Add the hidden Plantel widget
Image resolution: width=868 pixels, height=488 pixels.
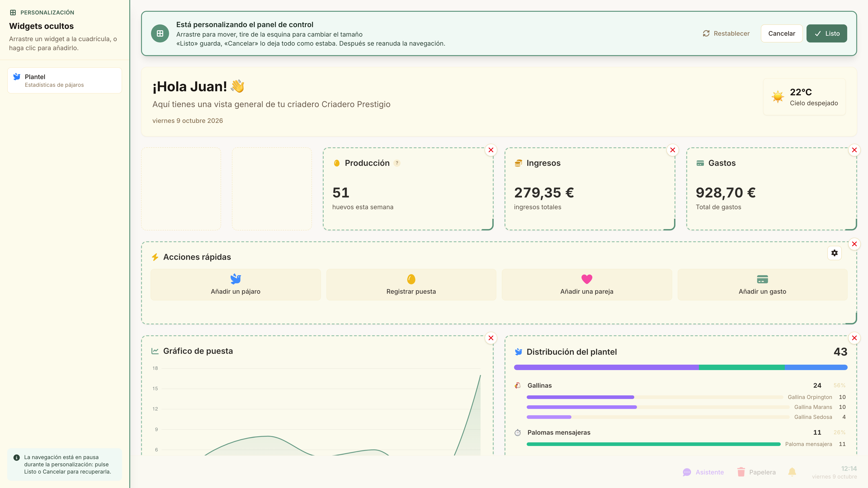[x=65, y=80]
